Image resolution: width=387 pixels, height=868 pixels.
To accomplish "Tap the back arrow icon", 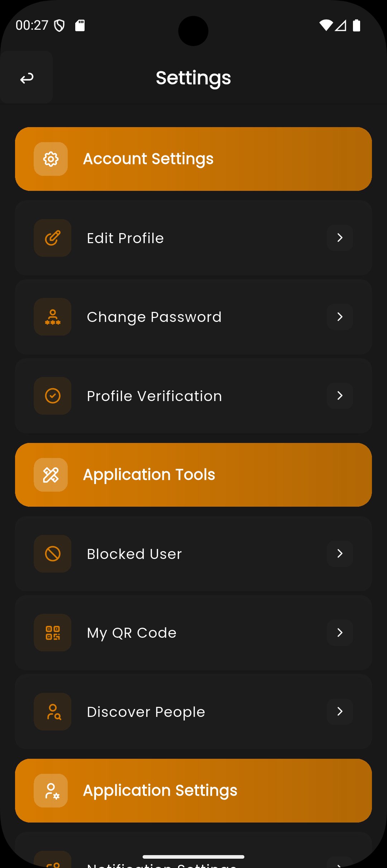I will 27,78.
